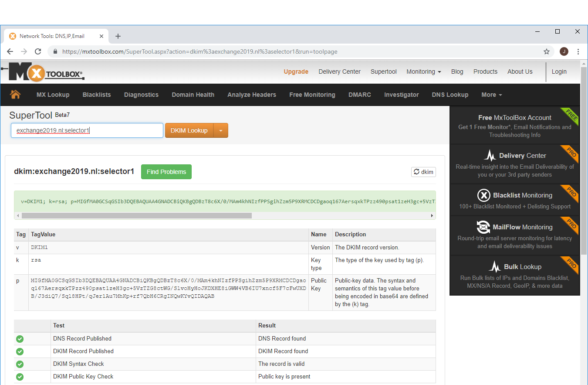Click the Delivery Center wave icon
The width and height of the screenshot is (588, 385).
(490, 155)
